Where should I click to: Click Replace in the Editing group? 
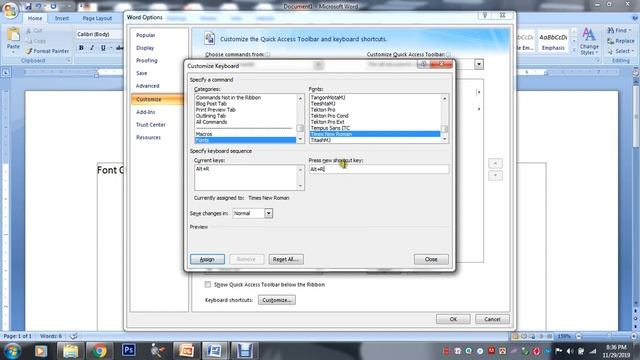[x=620, y=41]
